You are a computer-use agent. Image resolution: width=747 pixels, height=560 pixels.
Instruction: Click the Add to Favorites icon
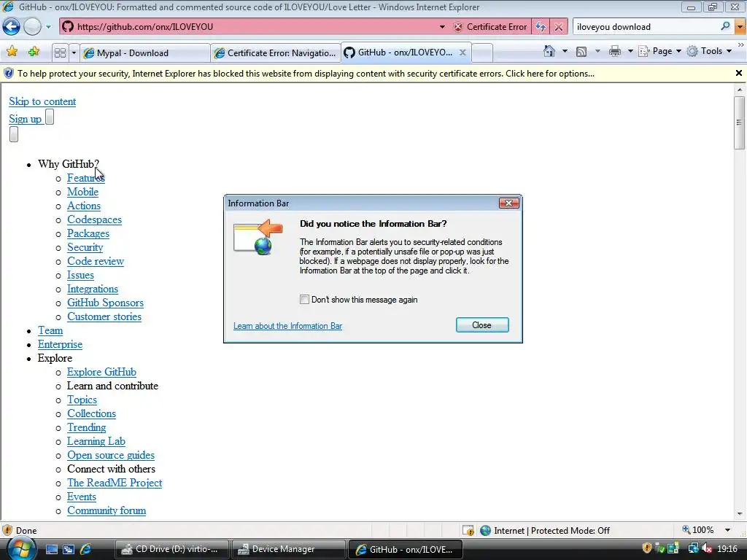[34, 52]
